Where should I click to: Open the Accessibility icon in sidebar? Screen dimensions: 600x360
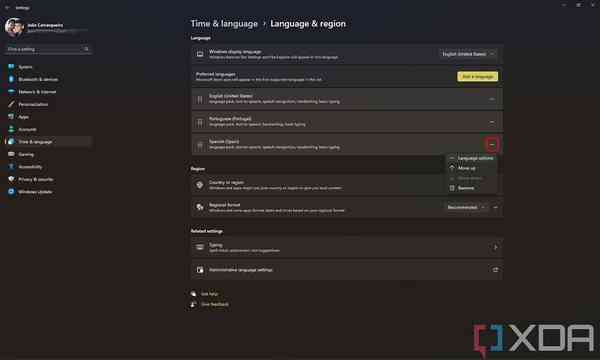point(11,166)
